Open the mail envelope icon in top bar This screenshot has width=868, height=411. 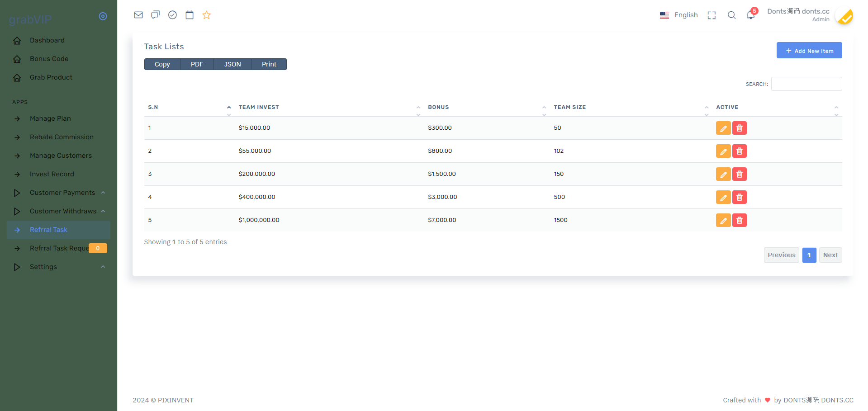coord(138,15)
